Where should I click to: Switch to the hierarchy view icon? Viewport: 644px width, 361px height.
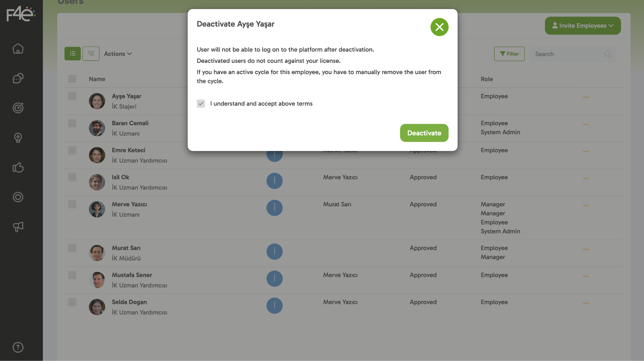pyautogui.click(x=91, y=53)
